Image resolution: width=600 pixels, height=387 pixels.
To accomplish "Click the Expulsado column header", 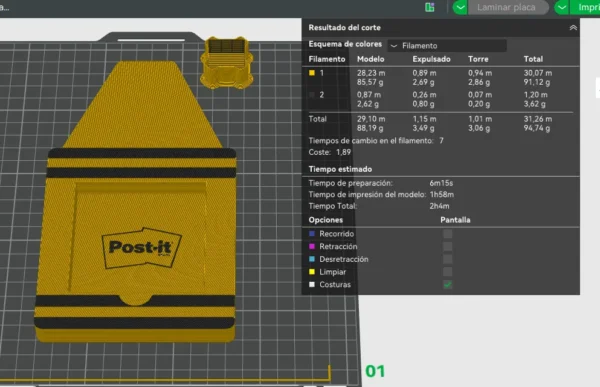I will click(x=431, y=59).
